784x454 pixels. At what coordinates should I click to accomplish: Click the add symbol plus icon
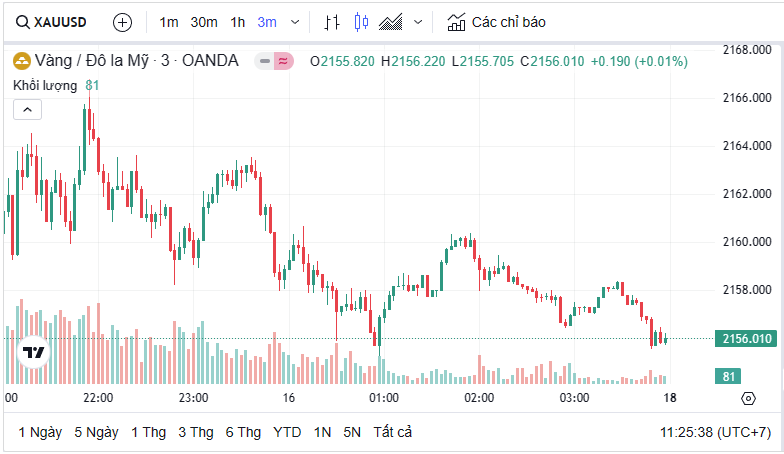pos(122,22)
